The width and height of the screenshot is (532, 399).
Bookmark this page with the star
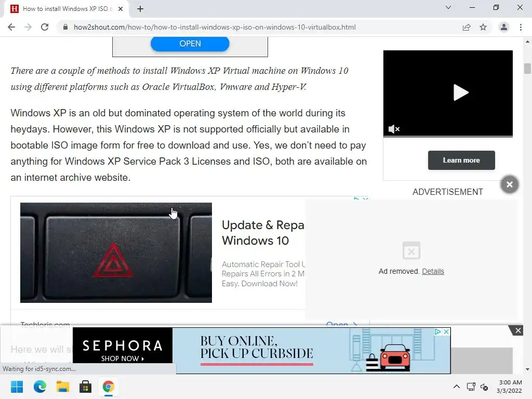click(483, 27)
